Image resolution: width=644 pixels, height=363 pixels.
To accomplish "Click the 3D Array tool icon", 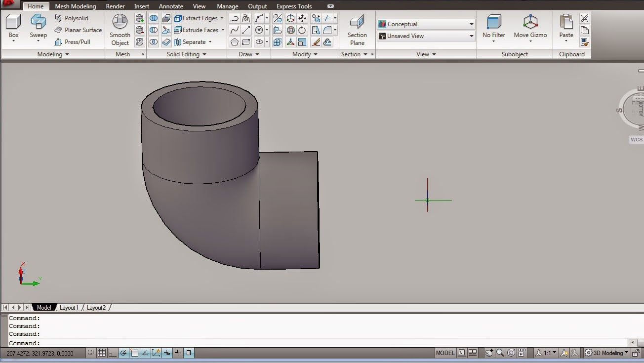I will [x=278, y=42].
